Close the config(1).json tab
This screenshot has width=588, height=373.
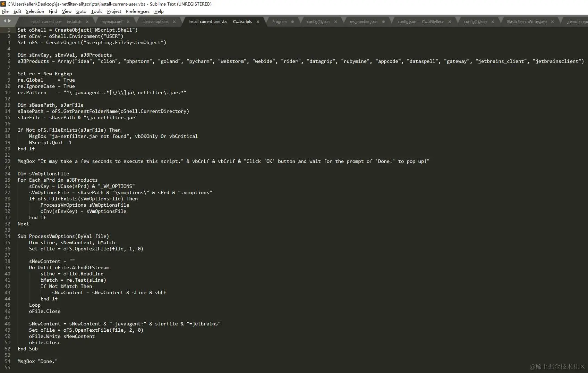493,22
